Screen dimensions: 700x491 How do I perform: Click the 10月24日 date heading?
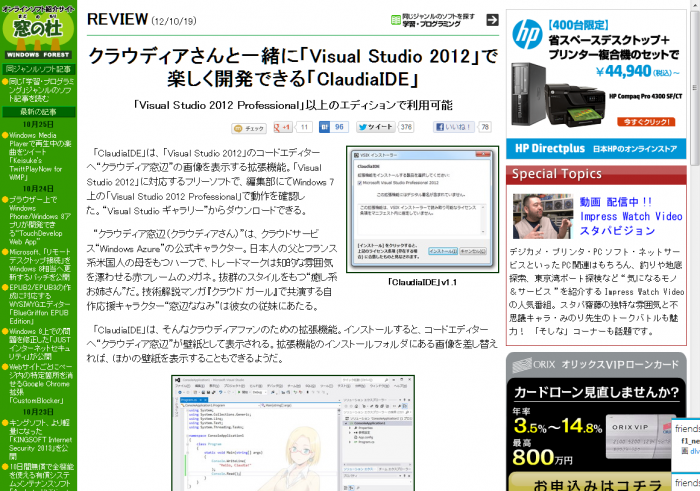(x=38, y=189)
